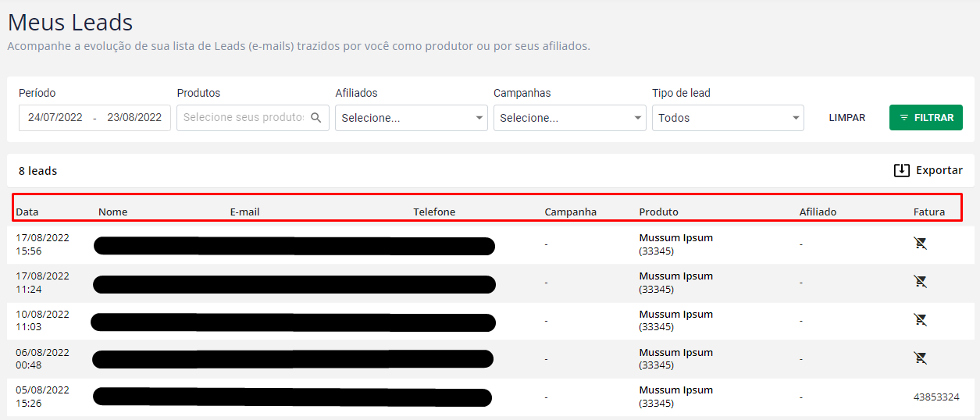
Task: Click the no-invoice cart icon for 17/08/2022 11:24
Action: point(921,282)
